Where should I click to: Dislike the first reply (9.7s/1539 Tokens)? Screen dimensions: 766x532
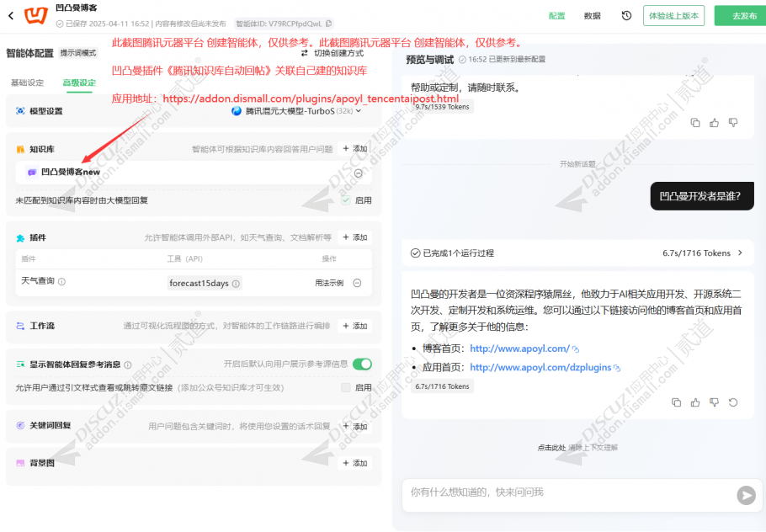pos(733,123)
